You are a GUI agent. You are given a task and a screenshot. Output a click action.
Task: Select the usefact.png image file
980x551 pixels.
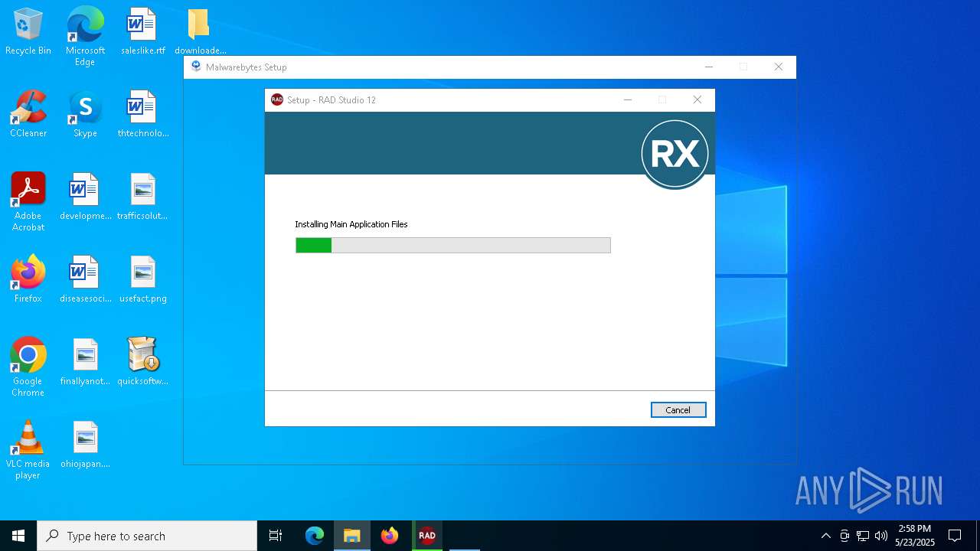click(x=142, y=279)
